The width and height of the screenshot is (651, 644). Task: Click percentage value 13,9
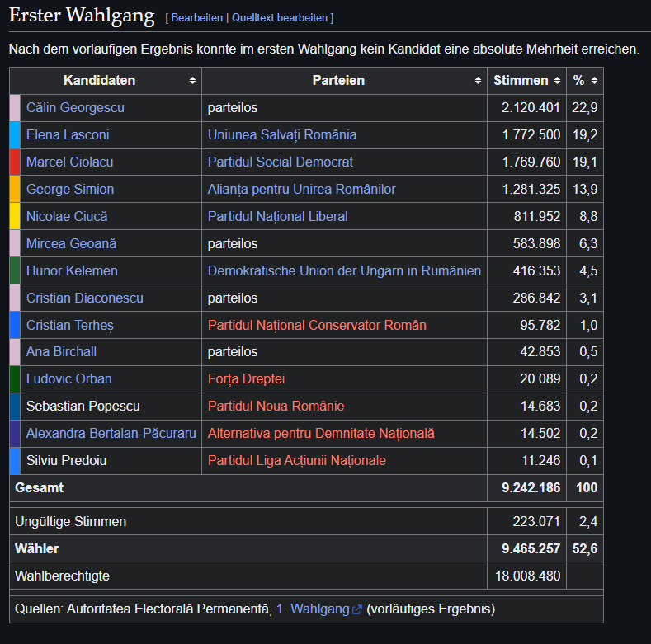point(585,189)
